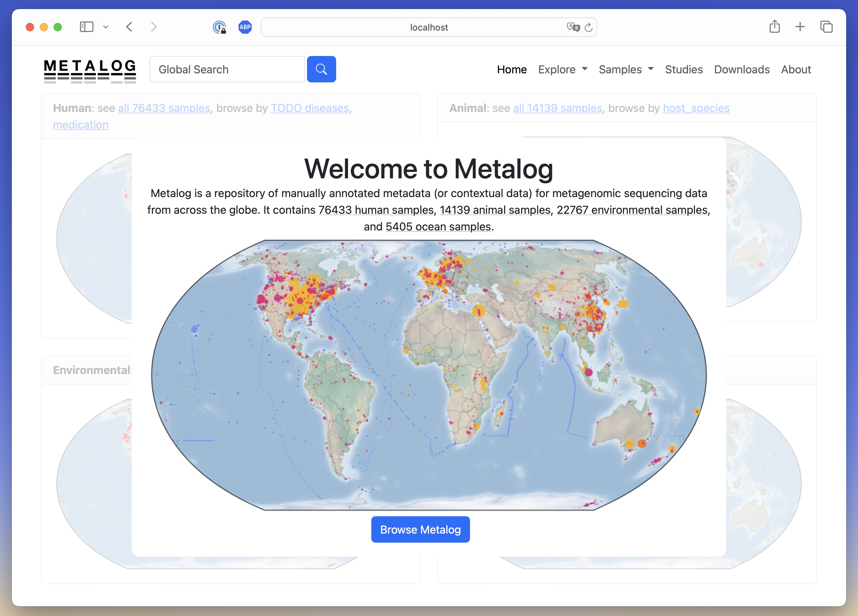Click the 22767 environmental samples link
858x616 pixels.
coord(632,210)
